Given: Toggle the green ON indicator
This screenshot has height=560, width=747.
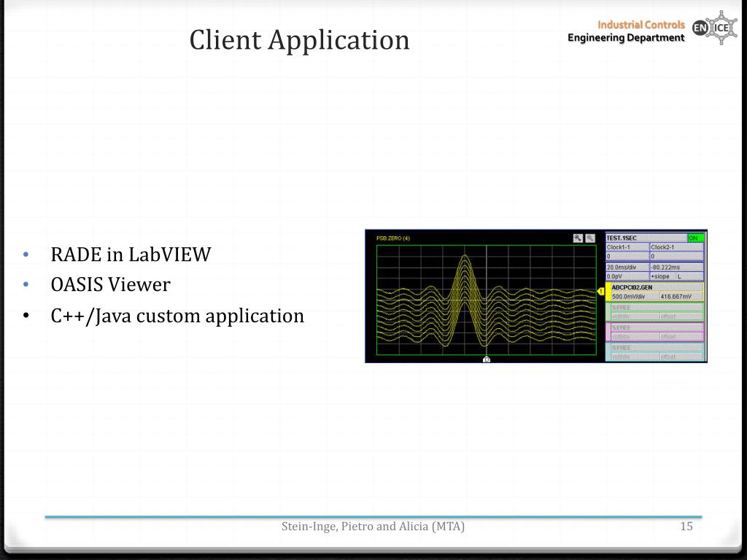Looking at the screenshot, I should pos(695,238).
